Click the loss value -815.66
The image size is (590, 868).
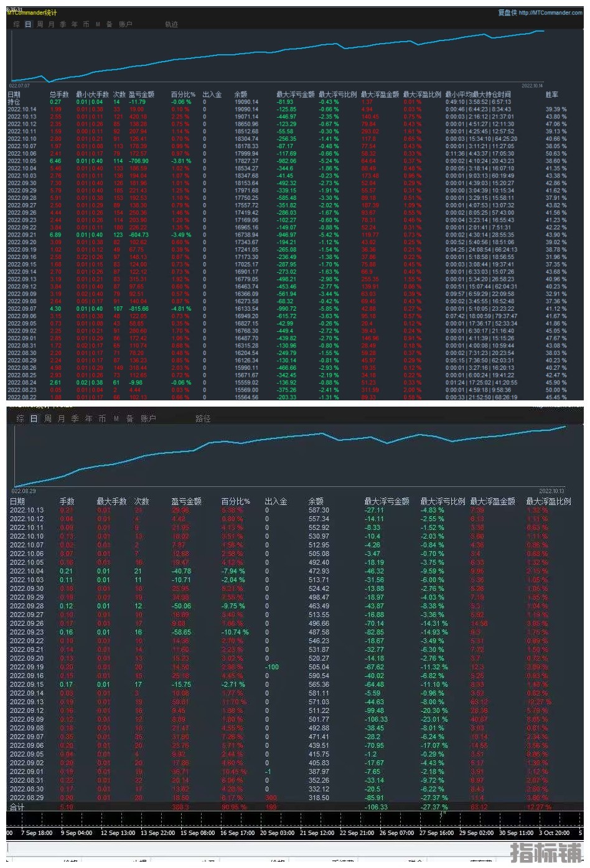point(138,309)
